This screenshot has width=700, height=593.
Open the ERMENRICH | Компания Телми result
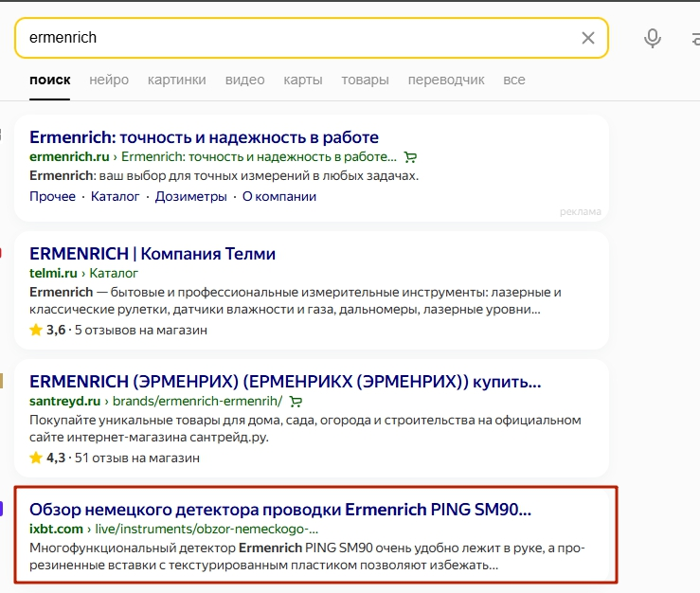pos(153,254)
